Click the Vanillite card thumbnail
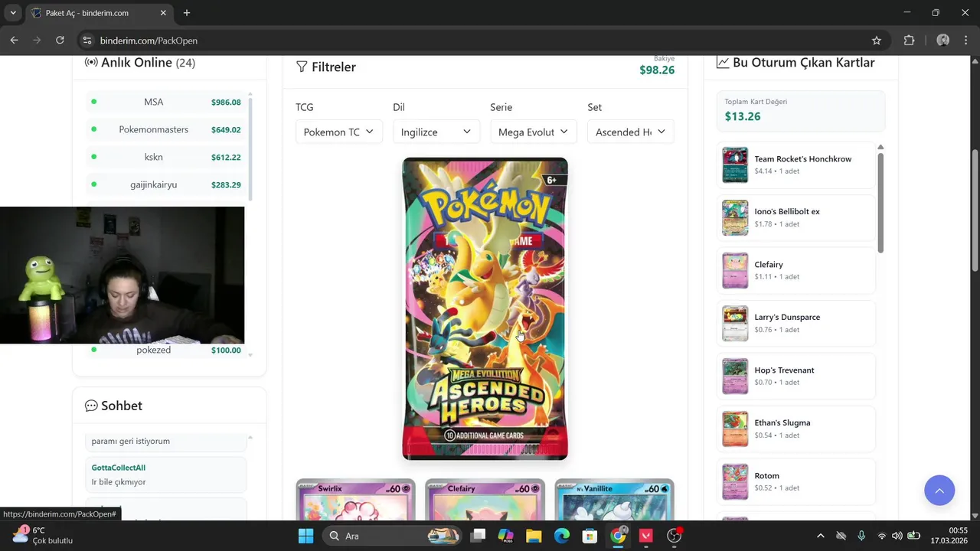The width and height of the screenshot is (980, 551). [x=614, y=500]
